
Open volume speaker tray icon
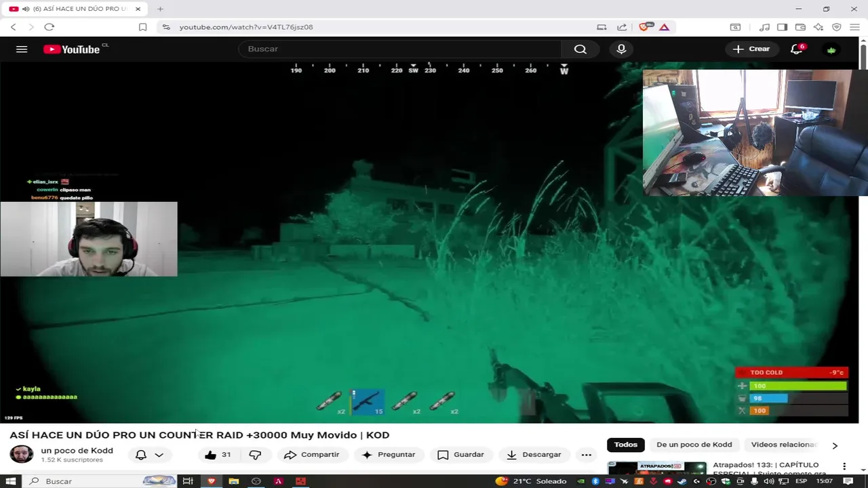(x=769, y=481)
